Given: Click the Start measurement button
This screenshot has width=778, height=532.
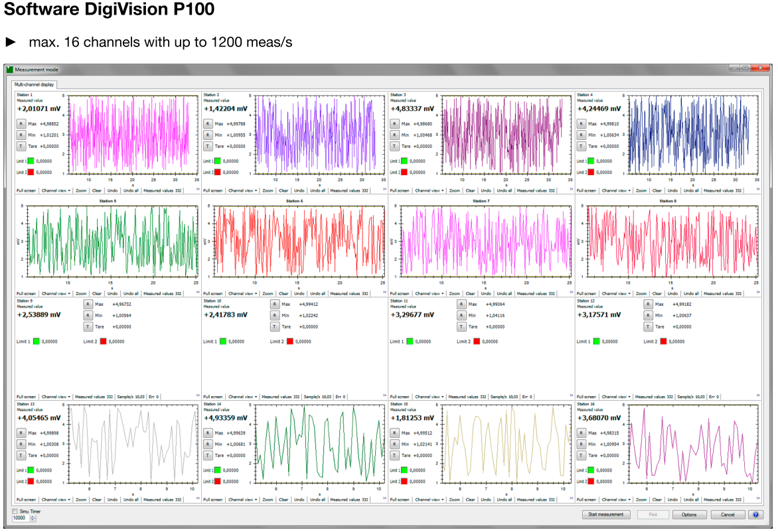Looking at the screenshot, I should 605,514.
